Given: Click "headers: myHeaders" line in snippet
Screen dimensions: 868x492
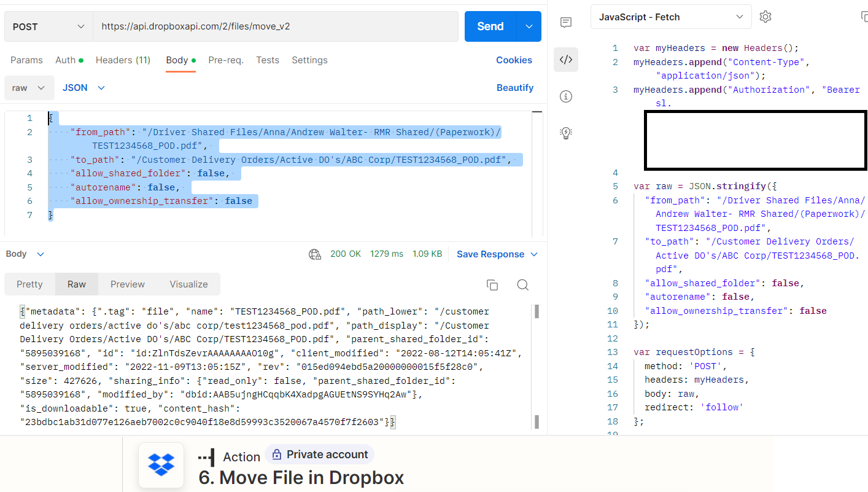Looking at the screenshot, I should pyautogui.click(x=697, y=380).
